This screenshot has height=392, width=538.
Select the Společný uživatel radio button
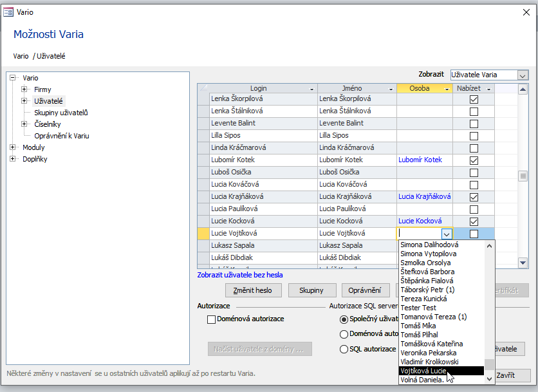(x=344, y=319)
